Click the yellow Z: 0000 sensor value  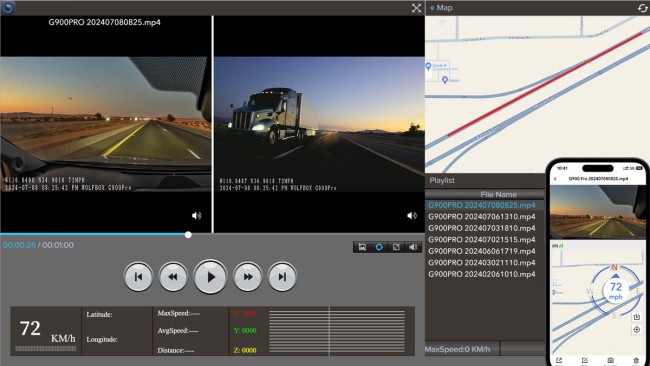click(x=245, y=351)
